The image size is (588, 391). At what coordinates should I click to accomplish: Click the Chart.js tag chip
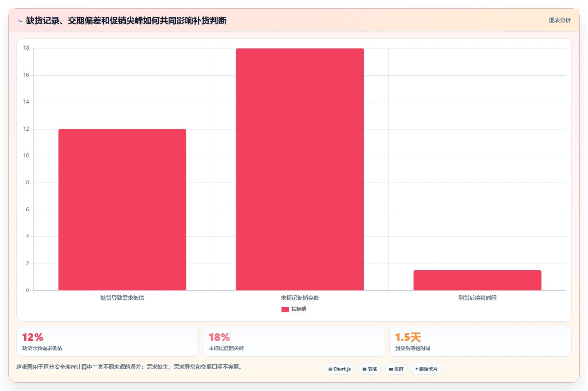[x=340, y=369]
